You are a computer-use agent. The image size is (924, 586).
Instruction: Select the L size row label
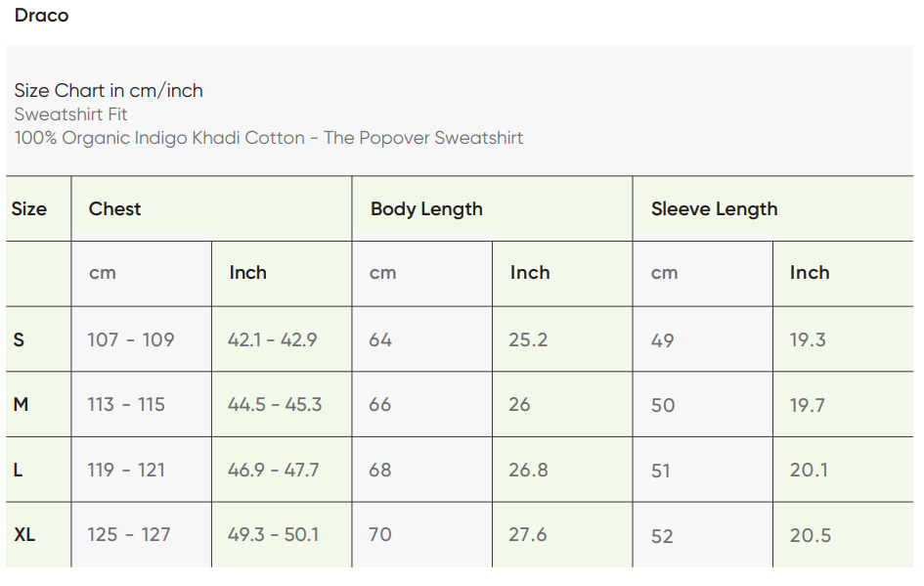tap(18, 471)
